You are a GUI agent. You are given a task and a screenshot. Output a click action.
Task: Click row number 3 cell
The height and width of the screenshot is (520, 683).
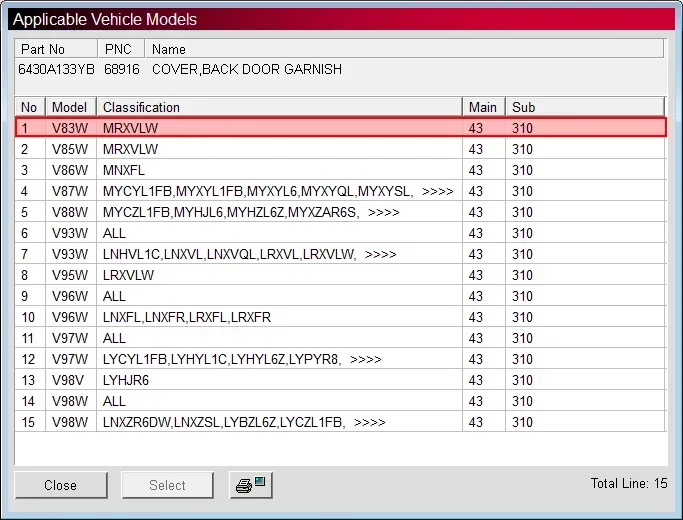point(30,170)
